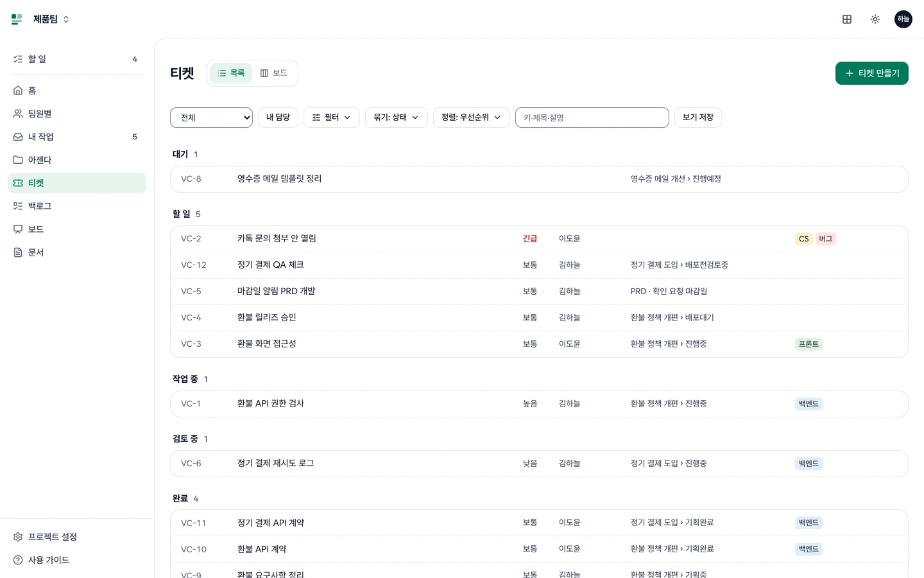The width and height of the screenshot is (924, 578).
Task: Click the 백엔드 tag on VC-11
Action: click(809, 523)
